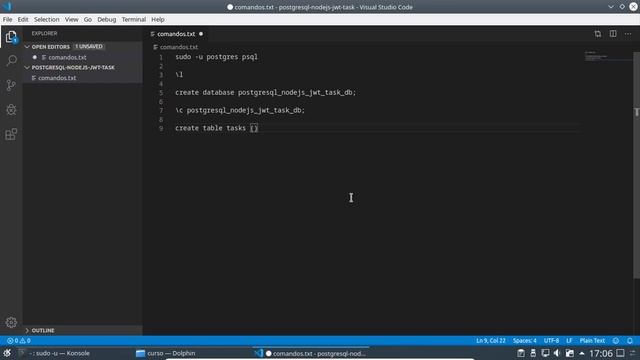Open the Edit menu
Viewport: 640px width, 360px height.
point(23,19)
